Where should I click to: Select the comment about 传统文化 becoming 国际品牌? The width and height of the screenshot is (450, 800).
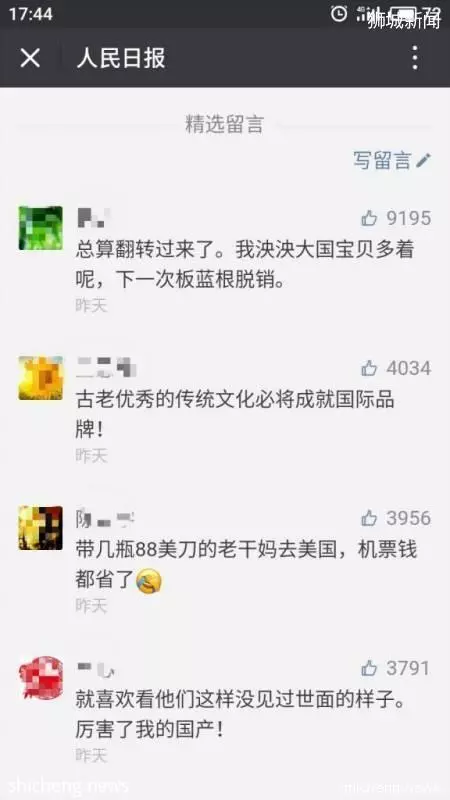(235, 415)
